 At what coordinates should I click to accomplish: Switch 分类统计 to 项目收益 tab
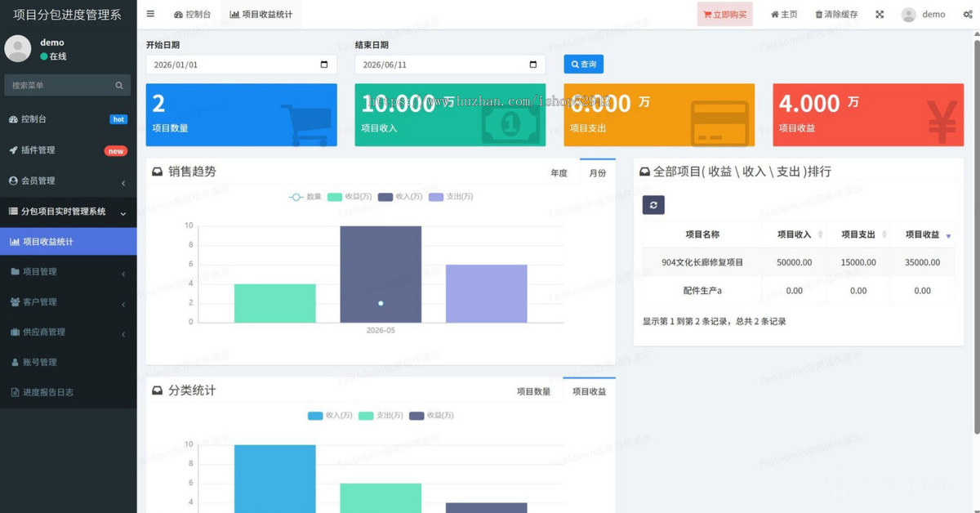[590, 391]
